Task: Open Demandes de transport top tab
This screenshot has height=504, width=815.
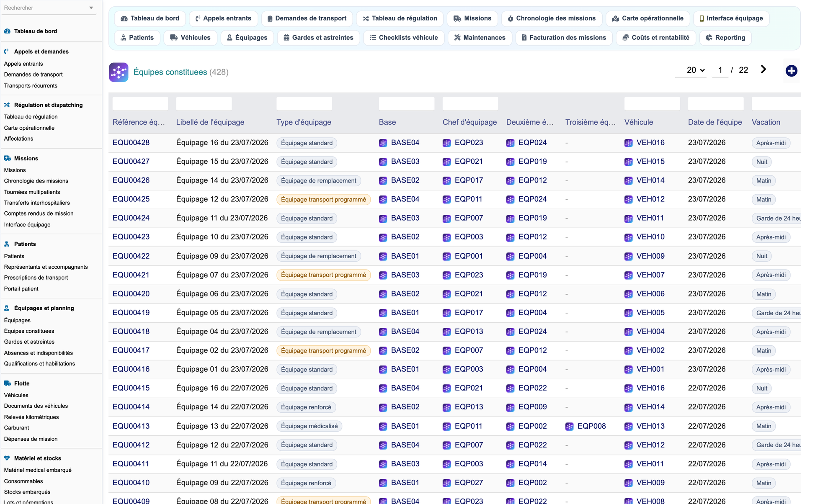Action: point(307,18)
